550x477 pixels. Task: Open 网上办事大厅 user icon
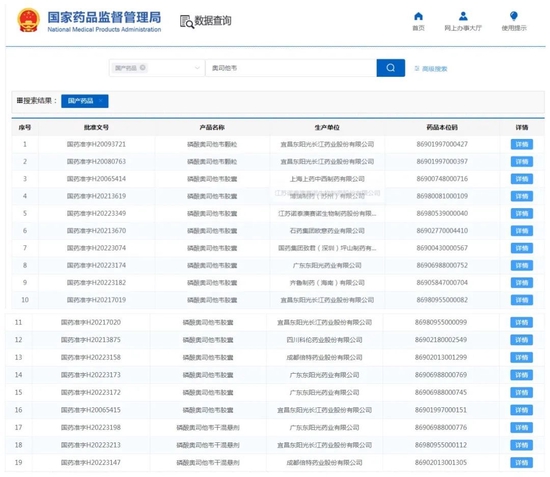tap(463, 16)
